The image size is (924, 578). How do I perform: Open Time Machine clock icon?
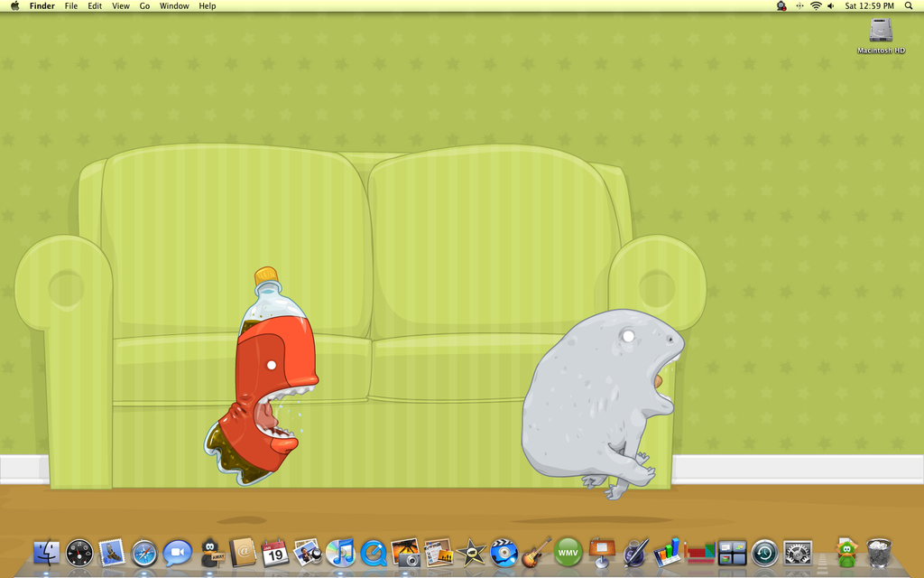pos(765,554)
